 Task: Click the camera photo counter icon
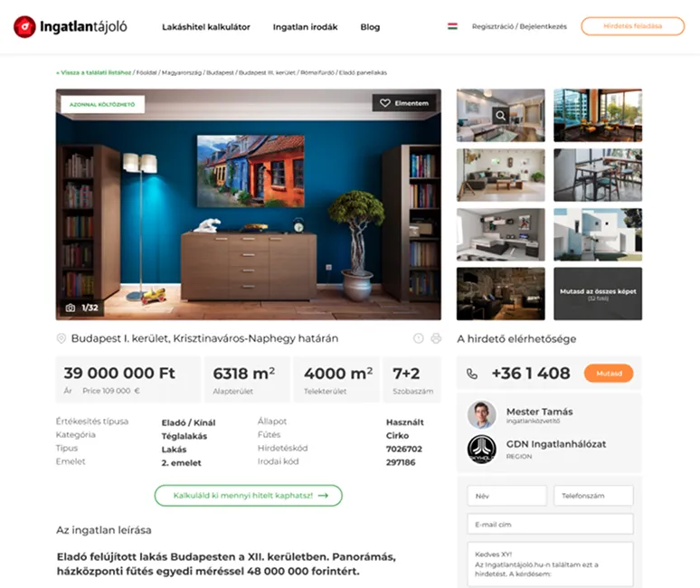point(70,308)
